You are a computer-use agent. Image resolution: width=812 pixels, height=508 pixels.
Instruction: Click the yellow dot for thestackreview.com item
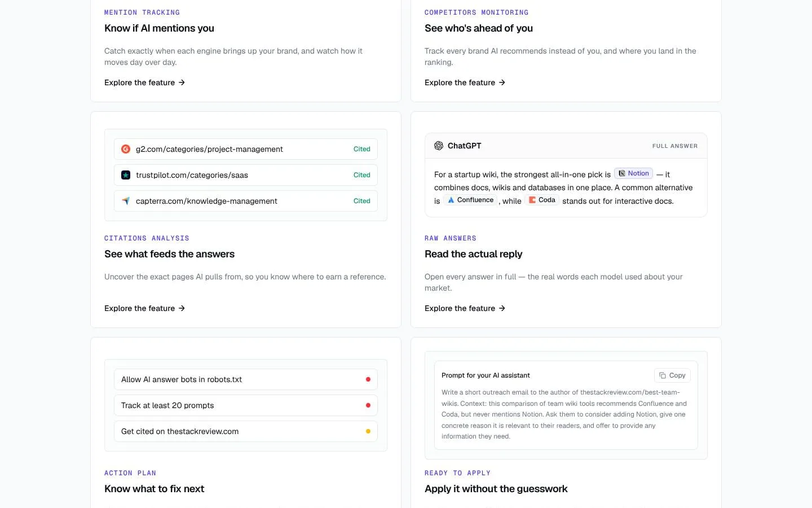tap(368, 431)
